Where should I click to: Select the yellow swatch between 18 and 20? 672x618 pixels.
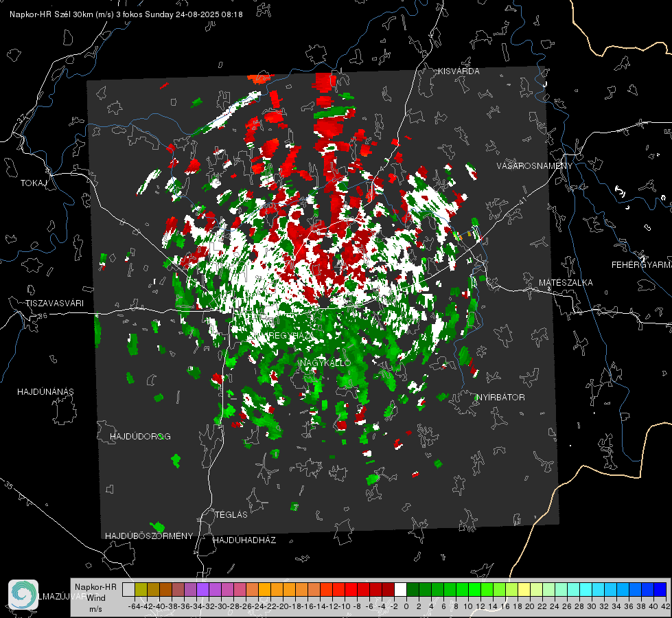[524, 589]
